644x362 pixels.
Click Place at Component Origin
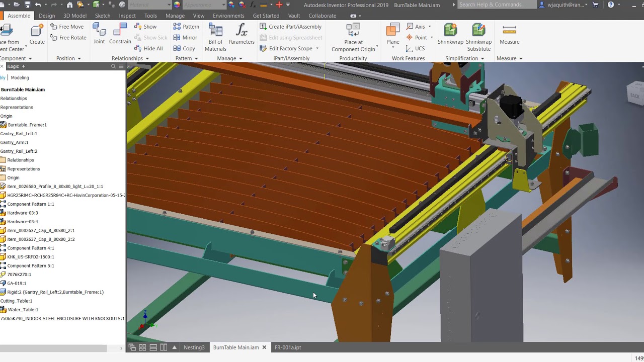pos(353,38)
